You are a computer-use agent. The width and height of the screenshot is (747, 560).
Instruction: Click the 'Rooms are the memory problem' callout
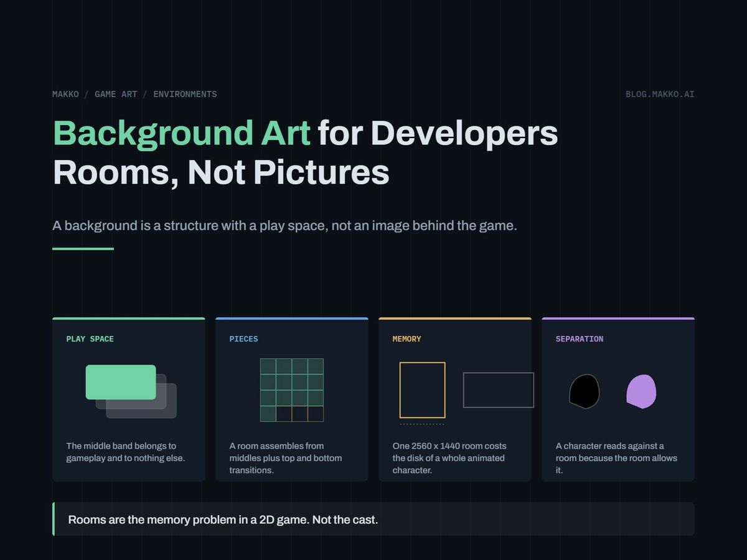374,519
